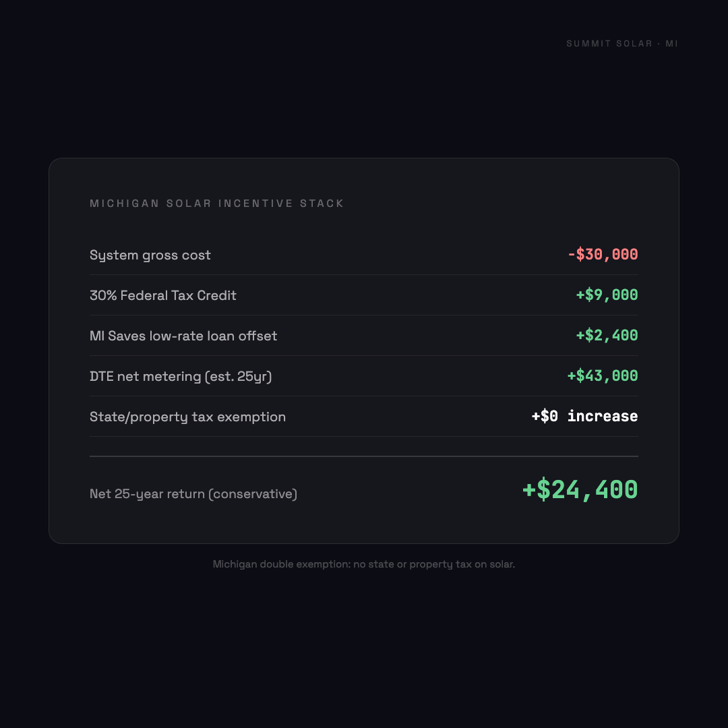Screen dimensions: 728x728
Task: Select the red -$30,000 amount
Action: tap(603, 255)
